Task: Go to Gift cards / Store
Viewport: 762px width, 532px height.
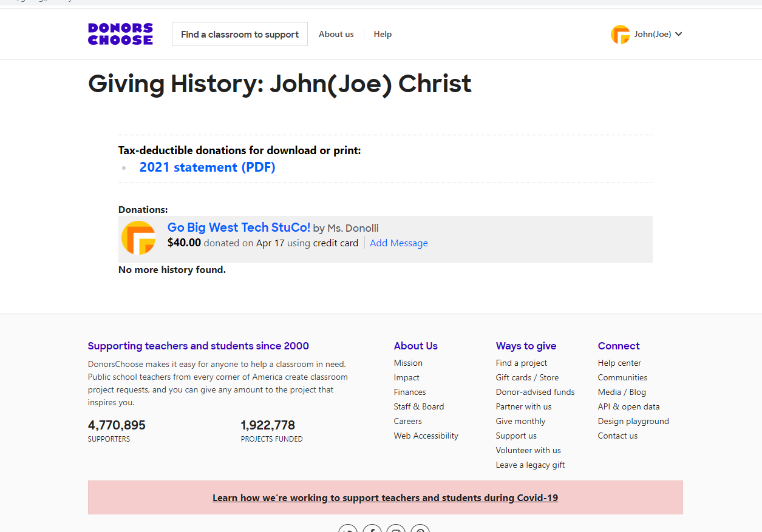Action: (x=527, y=377)
